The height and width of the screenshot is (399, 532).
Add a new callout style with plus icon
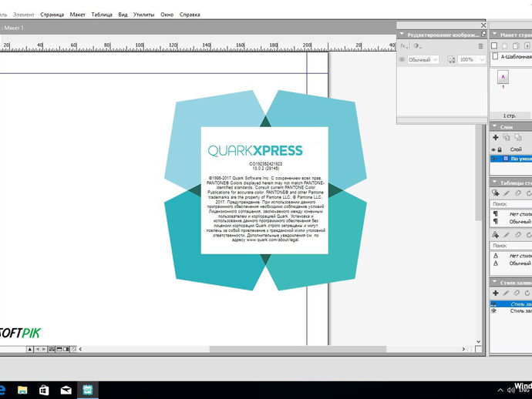pos(495,293)
